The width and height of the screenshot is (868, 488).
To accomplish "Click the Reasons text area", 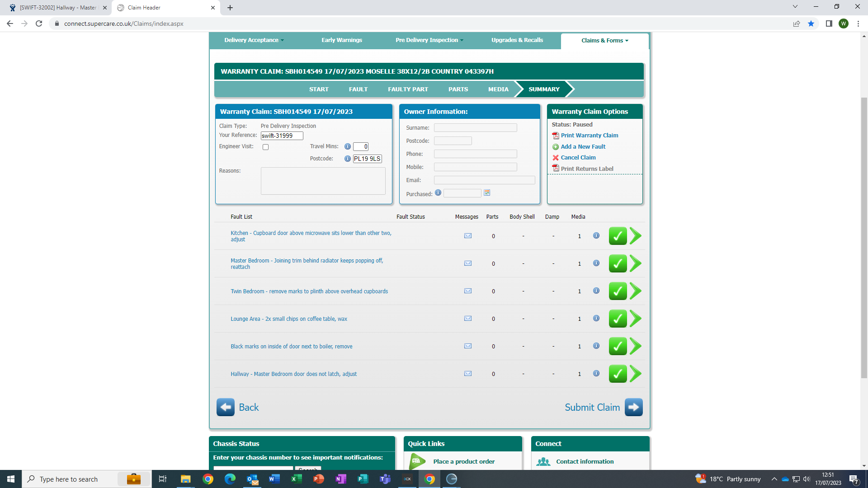I will point(323,181).
